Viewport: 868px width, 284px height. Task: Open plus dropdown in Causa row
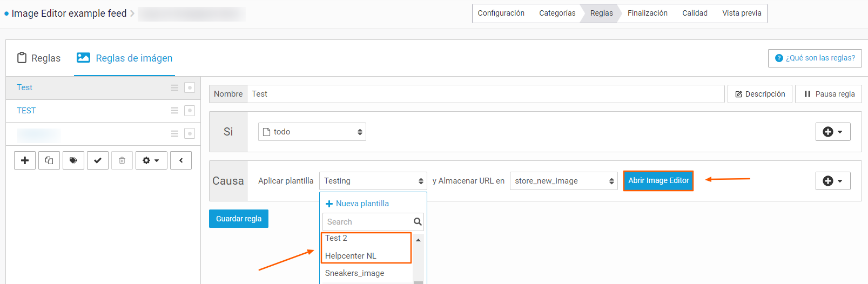pyautogui.click(x=833, y=181)
